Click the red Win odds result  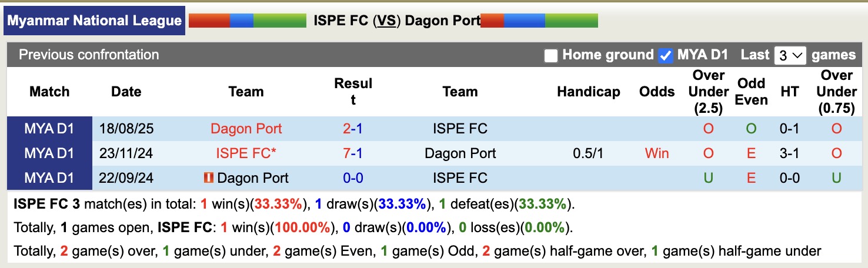click(x=656, y=153)
